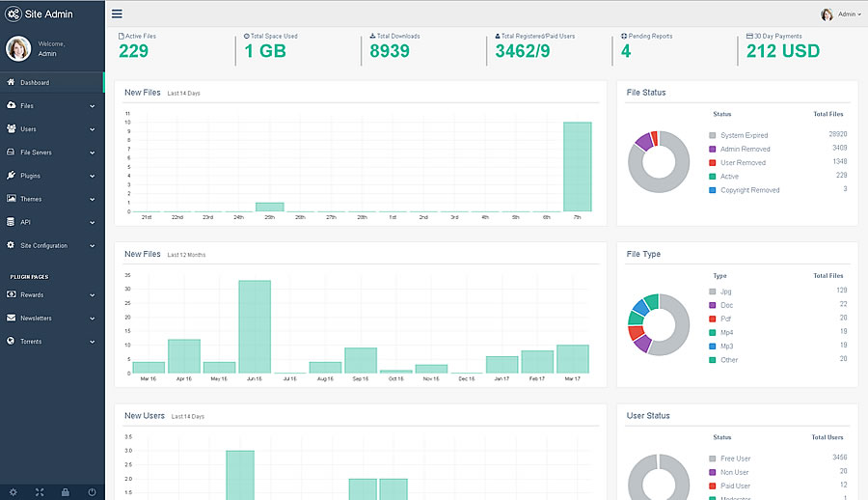Click the Active row in File Status
This screenshot has height=500, width=868.
click(x=777, y=176)
